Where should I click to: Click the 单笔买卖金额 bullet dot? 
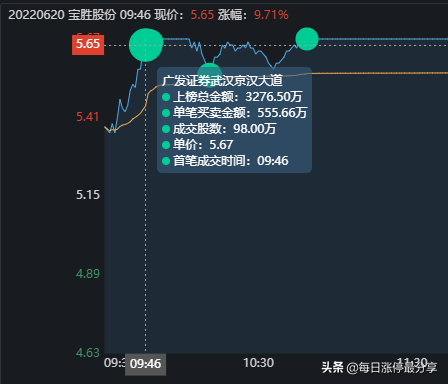coord(166,113)
